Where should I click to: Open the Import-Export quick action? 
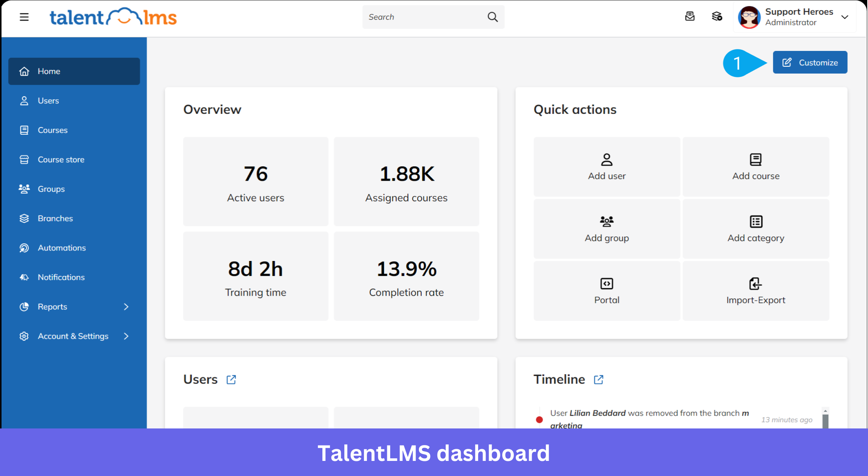(x=756, y=291)
